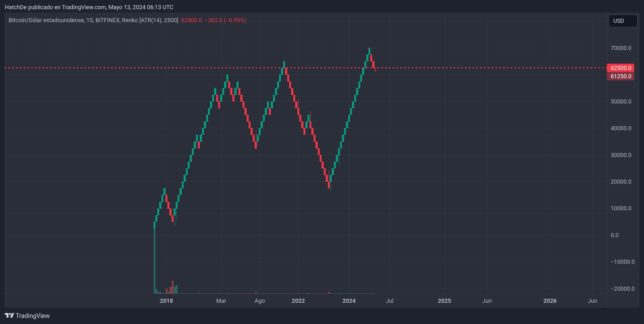The width and height of the screenshot is (644, 324).
Task: Click the 2026 label on the time axis
Action: (550, 301)
